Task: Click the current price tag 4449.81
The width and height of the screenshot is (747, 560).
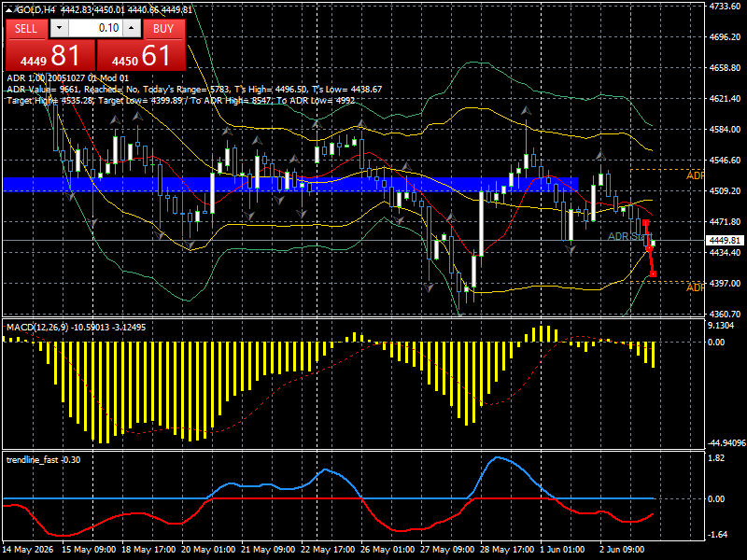Action: tap(725, 241)
